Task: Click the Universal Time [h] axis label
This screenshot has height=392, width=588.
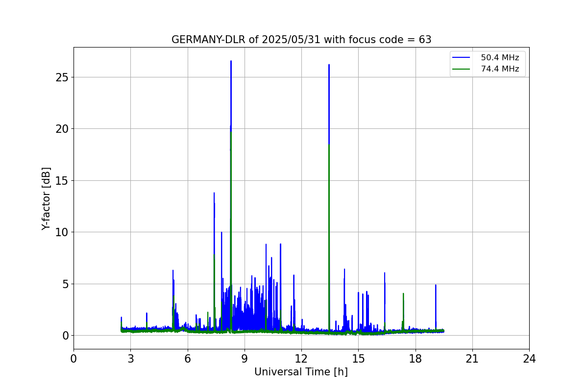Action: click(x=301, y=372)
